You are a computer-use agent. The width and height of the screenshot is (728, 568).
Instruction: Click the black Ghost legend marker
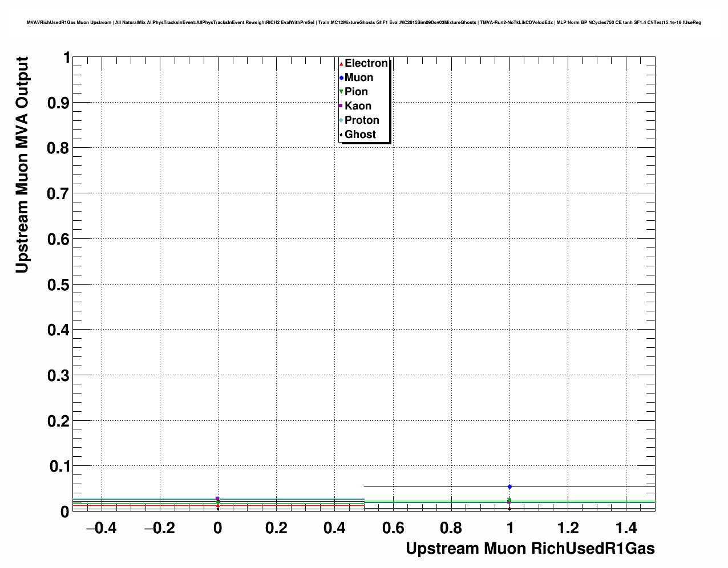(x=341, y=135)
